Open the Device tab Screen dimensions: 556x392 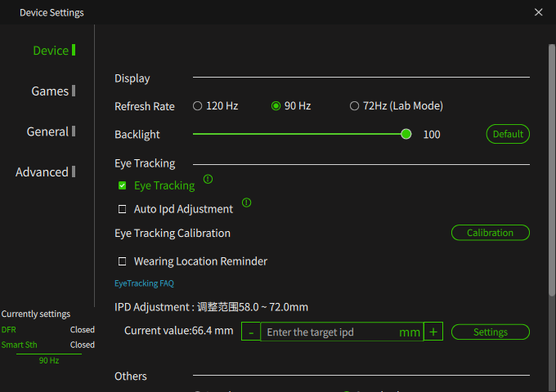click(x=51, y=51)
